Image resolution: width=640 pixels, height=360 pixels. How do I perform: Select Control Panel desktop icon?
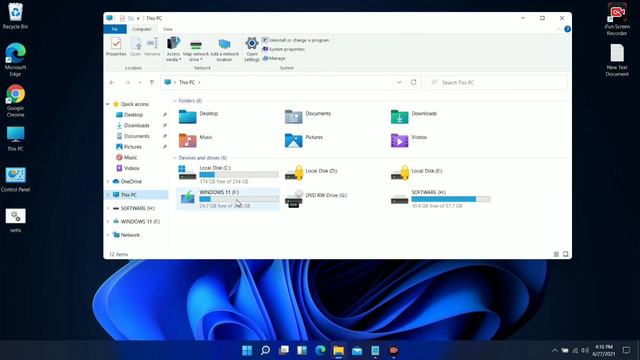(x=15, y=180)
